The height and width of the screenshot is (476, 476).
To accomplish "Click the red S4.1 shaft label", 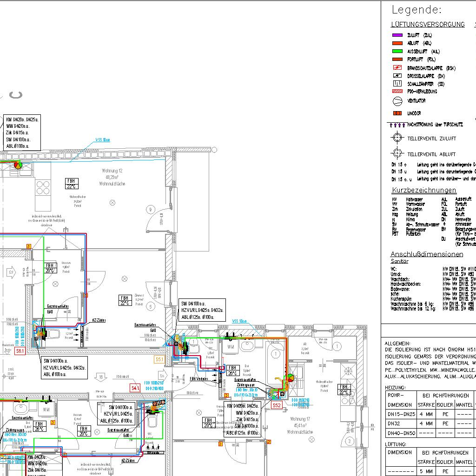I will click(x=135, y=387).
